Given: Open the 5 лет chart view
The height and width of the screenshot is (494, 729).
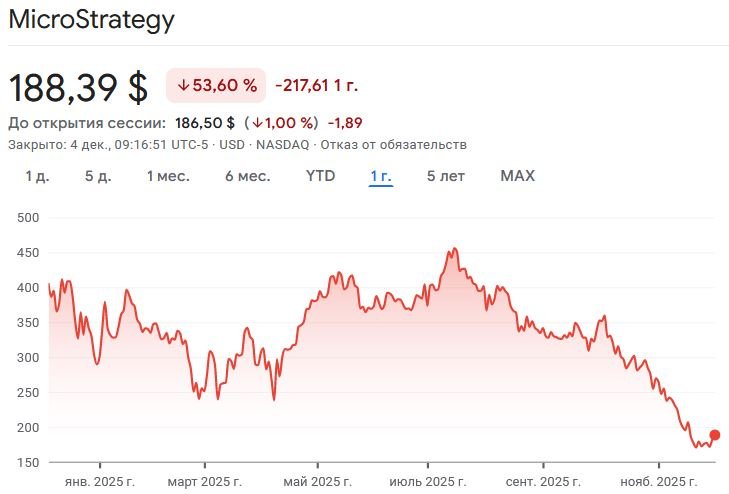Looking at the screenshot, I should coord(445,176).
